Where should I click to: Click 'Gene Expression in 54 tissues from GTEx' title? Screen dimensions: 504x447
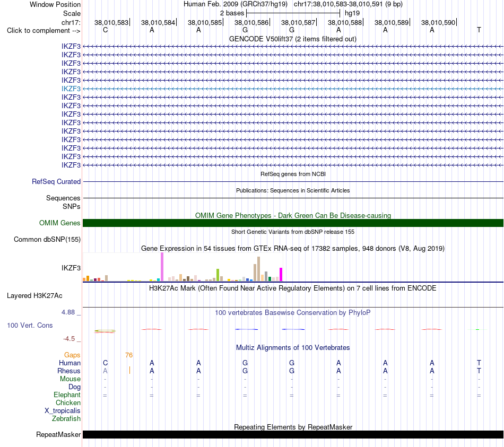tap(293, 248)
